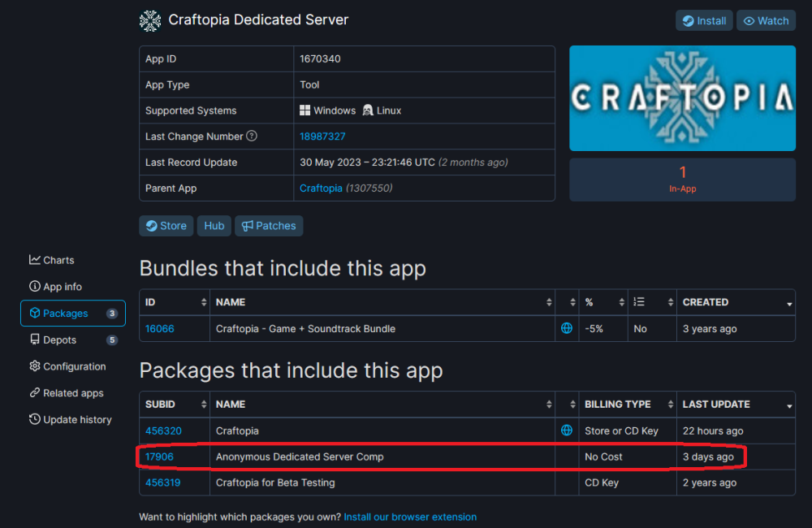Click the Watch button with eye icon
This screenshot has width=812, height=528.
point(766,21)
